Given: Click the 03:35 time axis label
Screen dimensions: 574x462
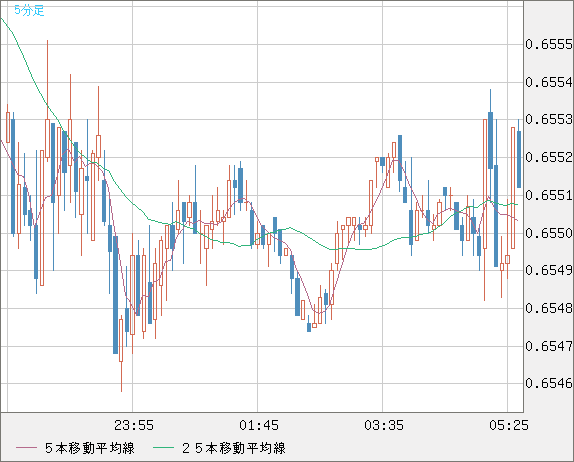Looking at the screenshot, I should (x=384, y=425).
